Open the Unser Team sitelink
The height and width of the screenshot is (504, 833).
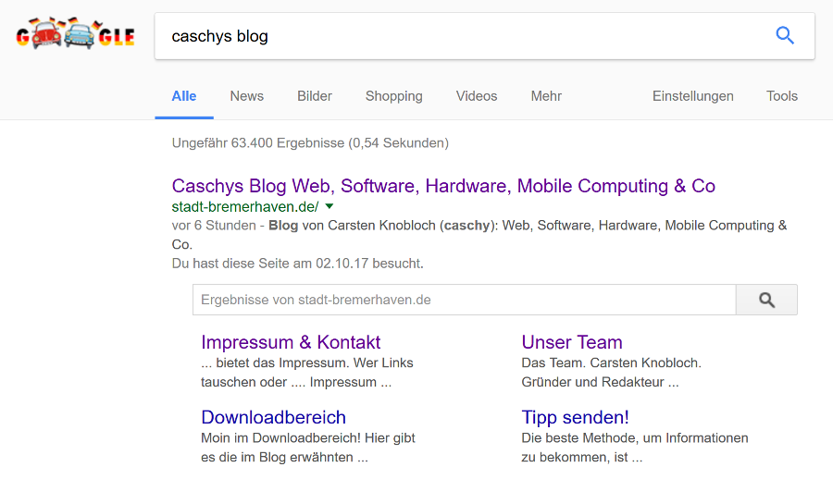572,342
